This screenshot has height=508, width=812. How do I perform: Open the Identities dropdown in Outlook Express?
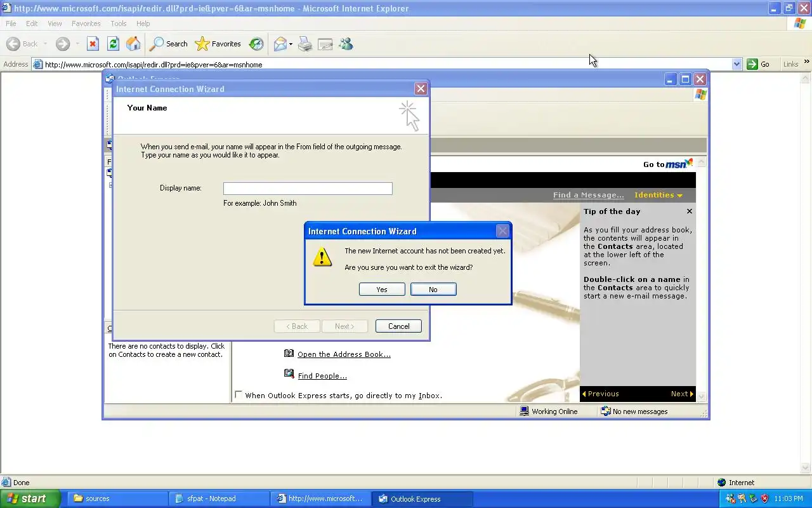click(658, 195)
